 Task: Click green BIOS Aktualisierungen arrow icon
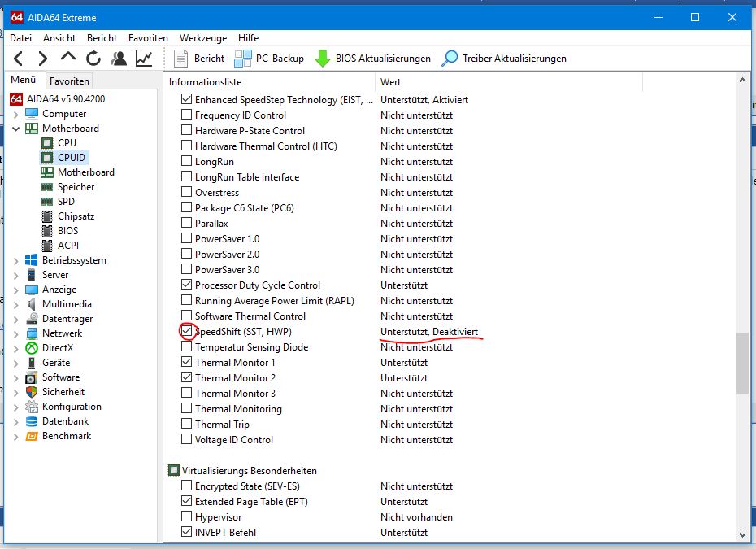[322, 59]
